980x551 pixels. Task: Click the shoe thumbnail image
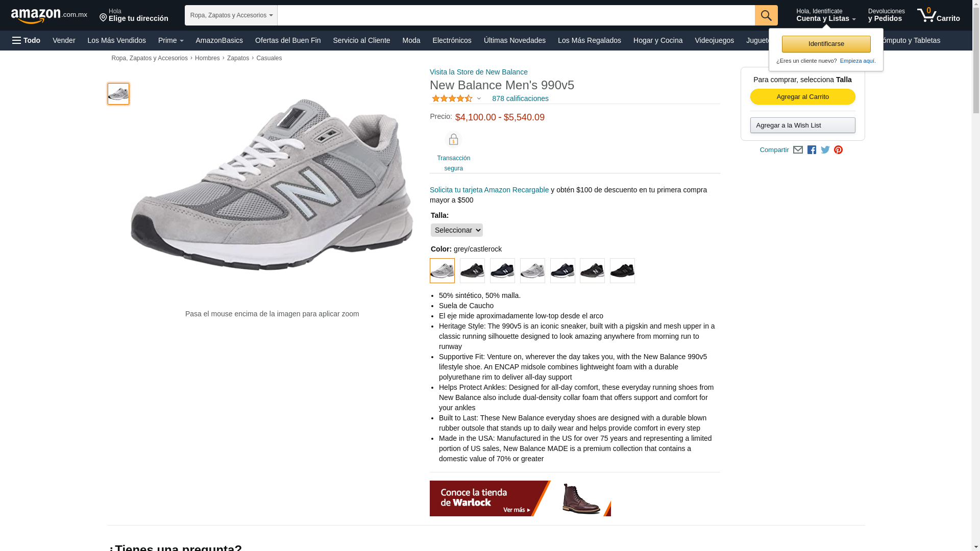point(118,94)
